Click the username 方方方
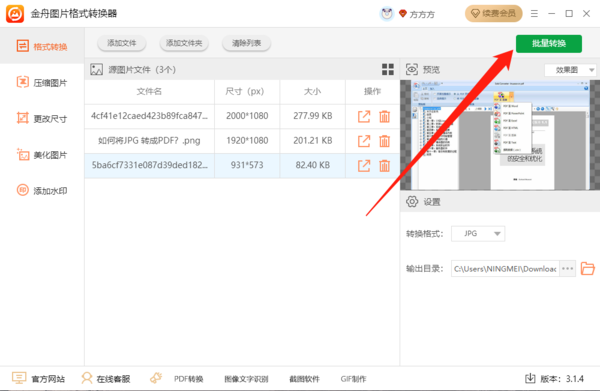The width and height of the screenshot is (600, 391). pos(422,15)
